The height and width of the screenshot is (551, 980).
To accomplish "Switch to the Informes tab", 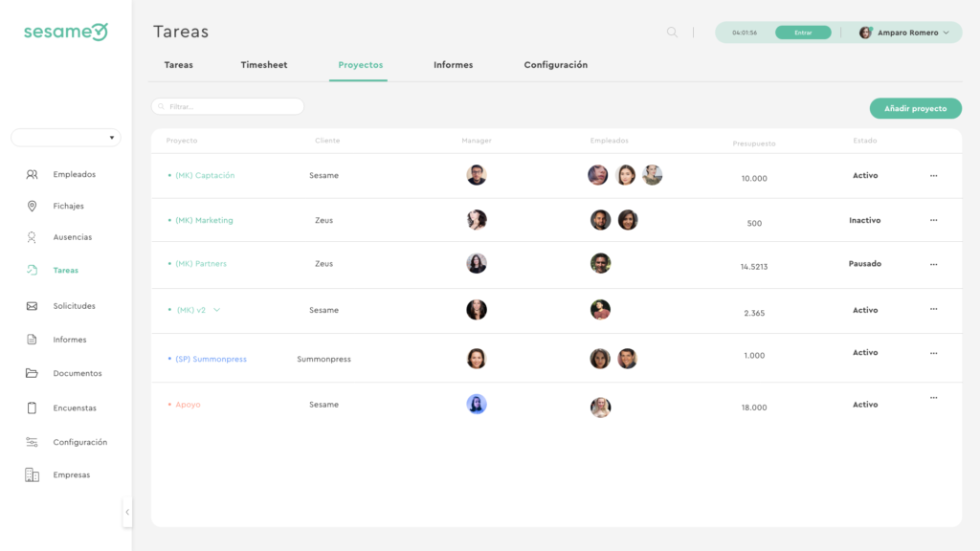I will click(x=453, y=65).
